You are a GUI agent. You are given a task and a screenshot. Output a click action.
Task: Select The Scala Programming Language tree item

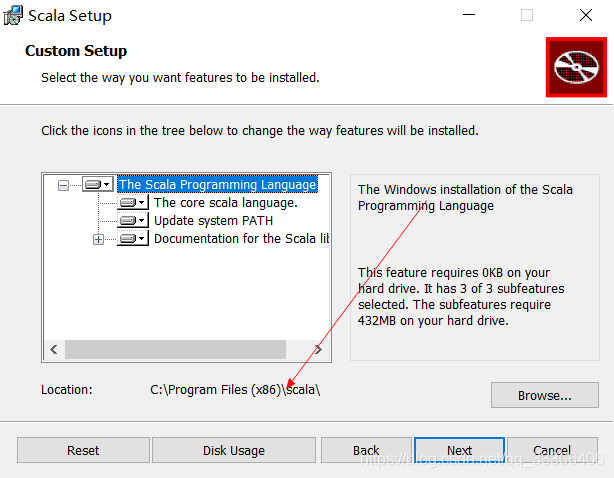tap(217, 184)
